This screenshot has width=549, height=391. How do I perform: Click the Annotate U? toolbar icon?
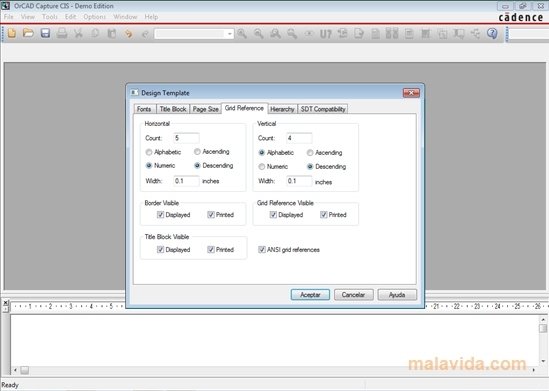click(326, 34)
